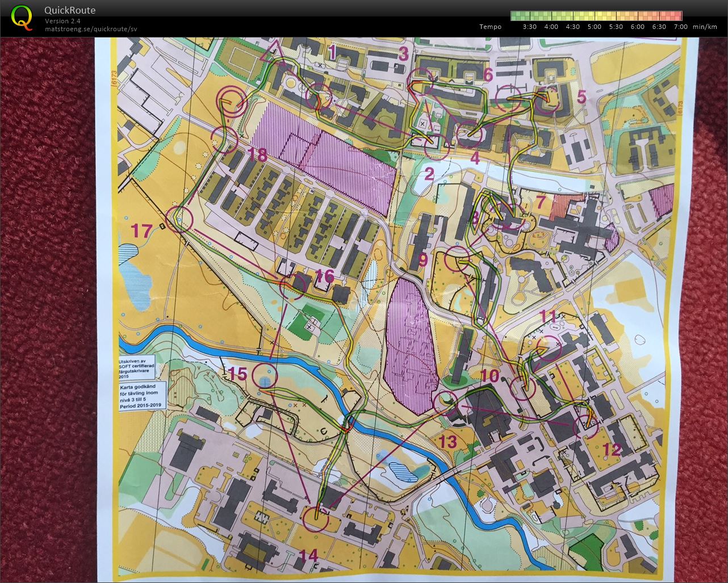Select the control circle above number 14
The height and width of the screenshot is (583, 728).
click(x=316, y=518)
